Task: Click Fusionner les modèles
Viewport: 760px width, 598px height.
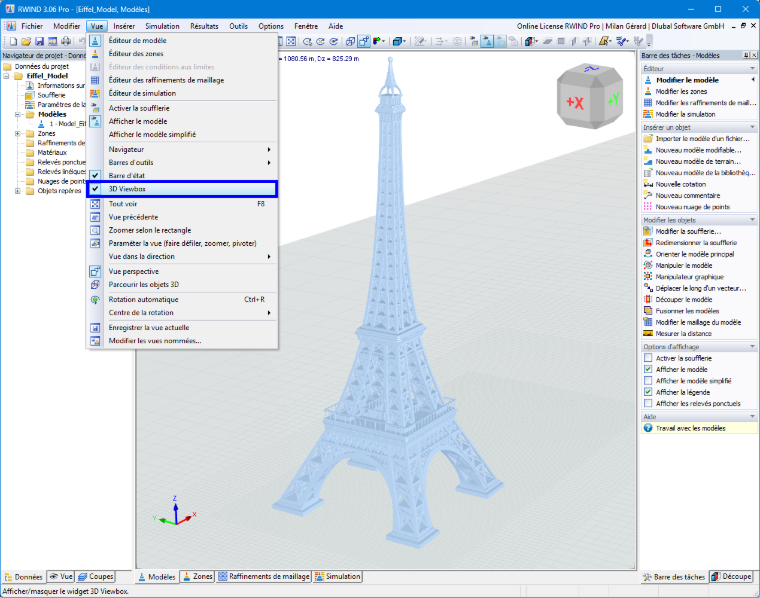Action: [x=687, y=311]
